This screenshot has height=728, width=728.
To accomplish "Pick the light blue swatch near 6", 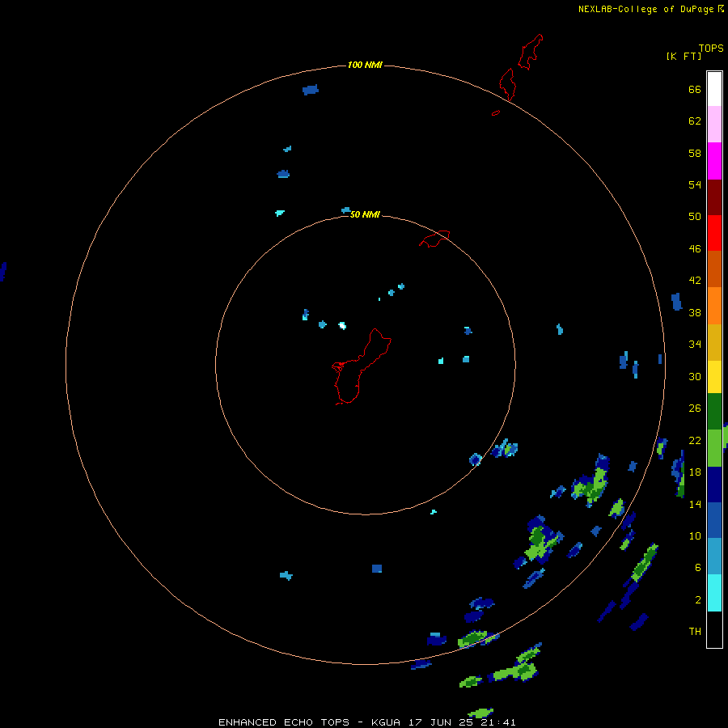I will tap(714, 557).
